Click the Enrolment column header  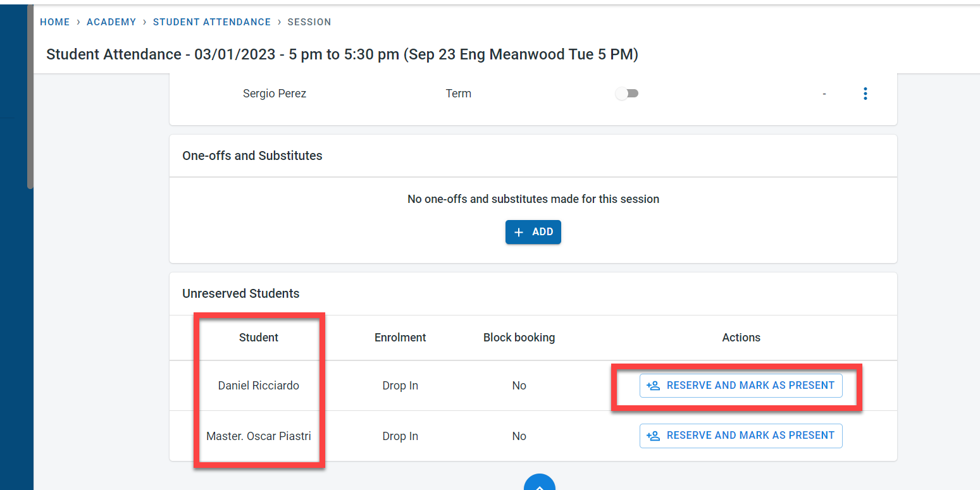[x=400, y=338]
